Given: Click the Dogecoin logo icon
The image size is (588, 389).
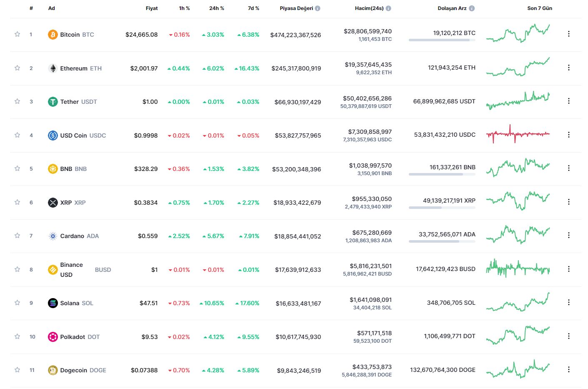Looking at the screenshot, I should (53, 370).
